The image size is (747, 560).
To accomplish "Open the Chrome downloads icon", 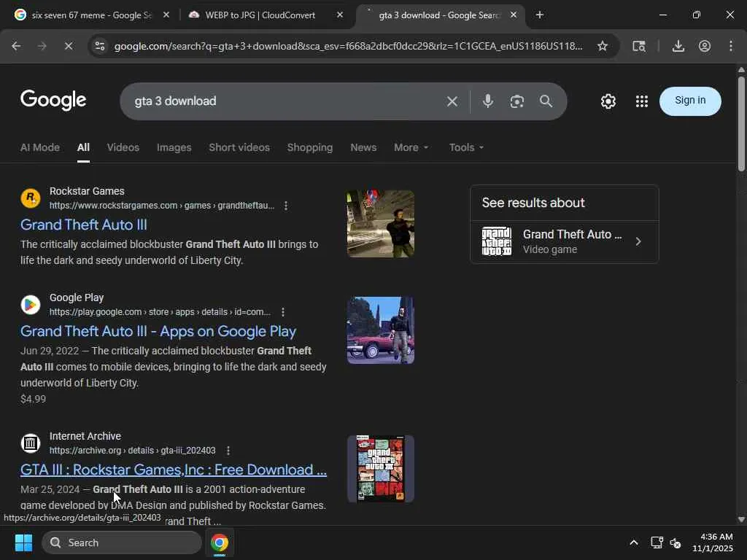I will [678, 46].
